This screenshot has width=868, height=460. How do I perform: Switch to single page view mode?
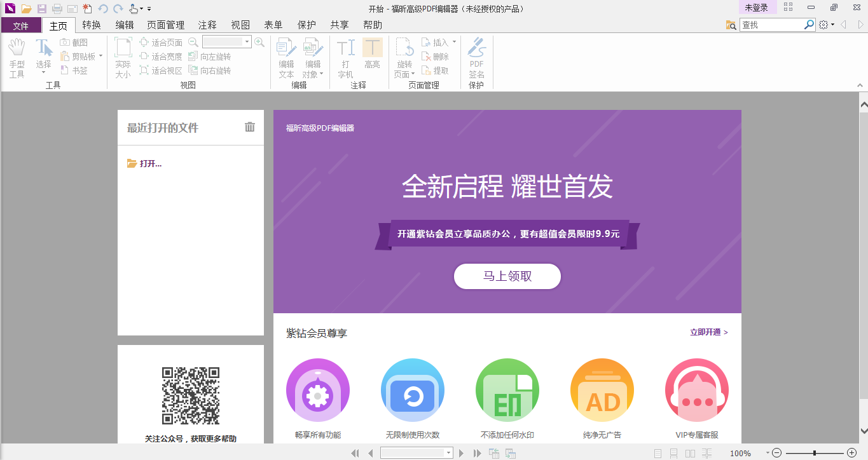[658, 453]
